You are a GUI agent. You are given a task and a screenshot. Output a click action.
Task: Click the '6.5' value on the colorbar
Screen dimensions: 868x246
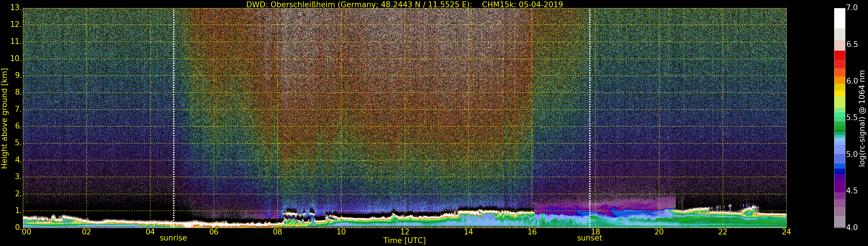(852, 44)
